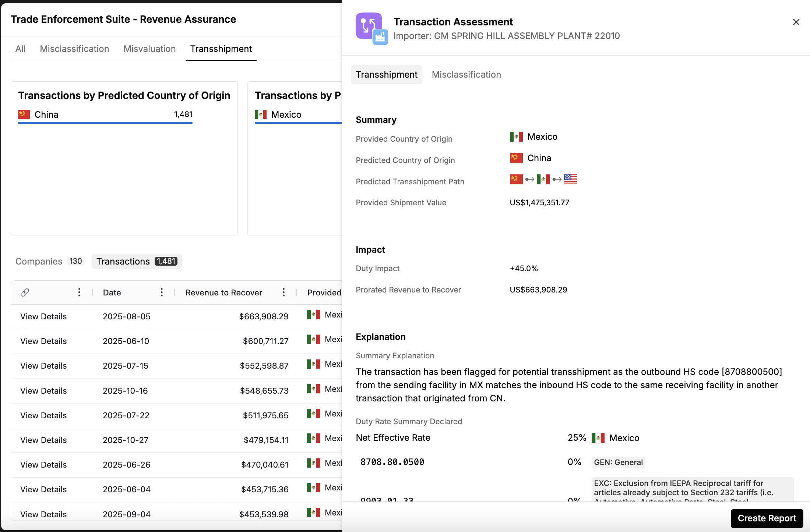The width and height of the screenshot is (810, 532).
Task: Switch to Companies 130 view
Action: pos(50,261)
